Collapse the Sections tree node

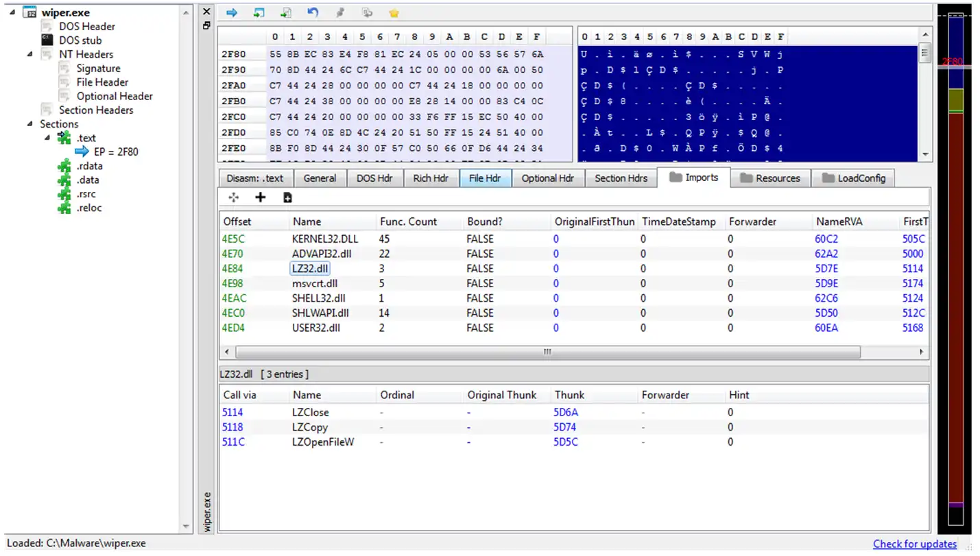click(29, 124)
